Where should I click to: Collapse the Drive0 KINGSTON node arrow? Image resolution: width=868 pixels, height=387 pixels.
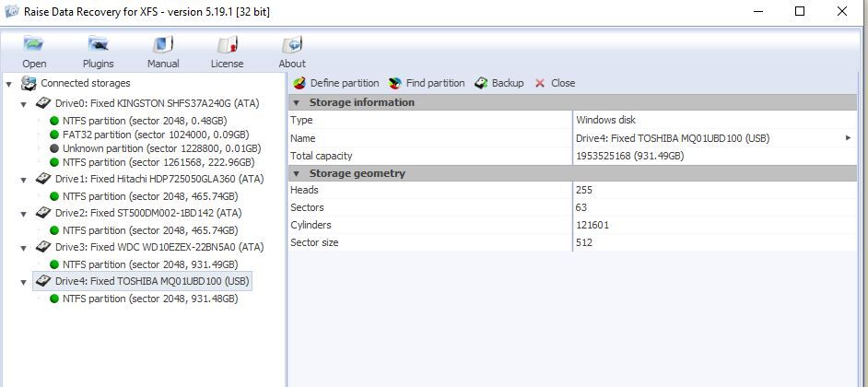pos(23,104)
